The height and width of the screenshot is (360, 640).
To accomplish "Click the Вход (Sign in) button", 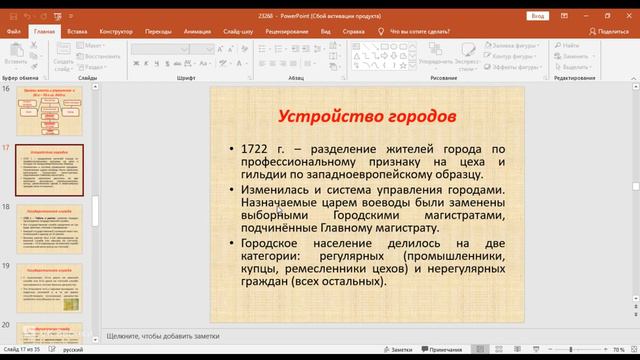I will point(538,16).
